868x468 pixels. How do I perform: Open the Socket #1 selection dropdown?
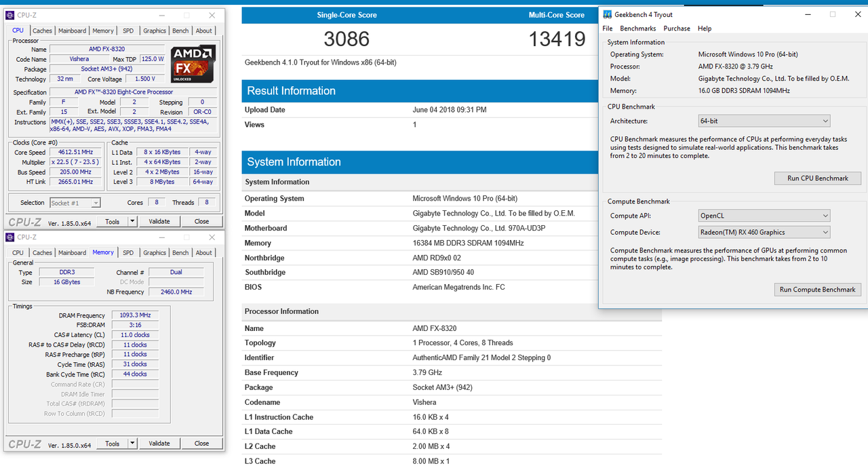[75, 203]
